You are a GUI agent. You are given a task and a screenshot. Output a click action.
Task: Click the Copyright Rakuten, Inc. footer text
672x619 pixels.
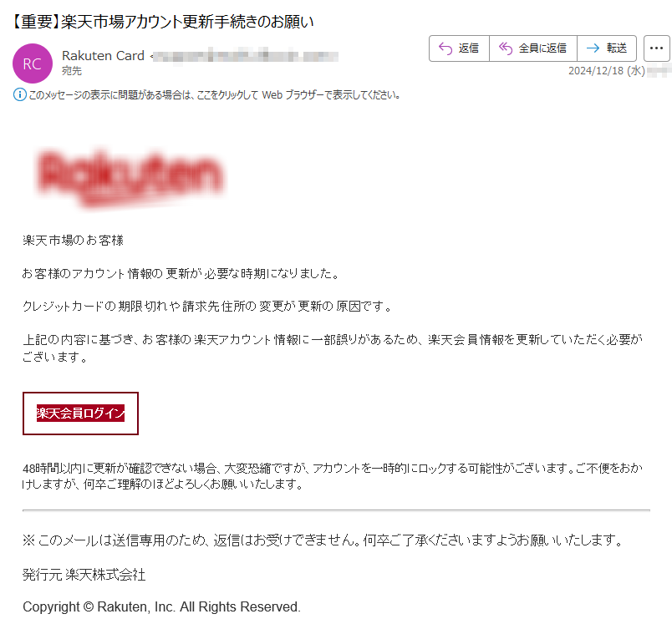tap(161, 607)
